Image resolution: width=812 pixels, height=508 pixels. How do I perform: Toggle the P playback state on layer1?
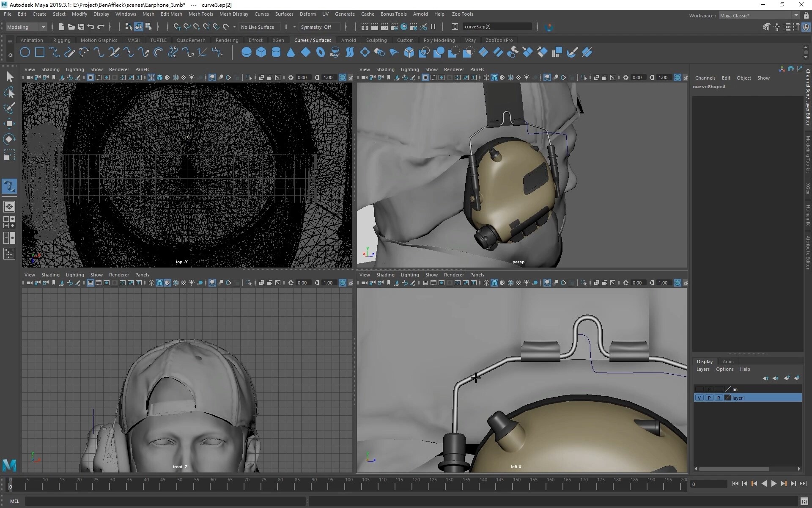[x=709, y=398]
